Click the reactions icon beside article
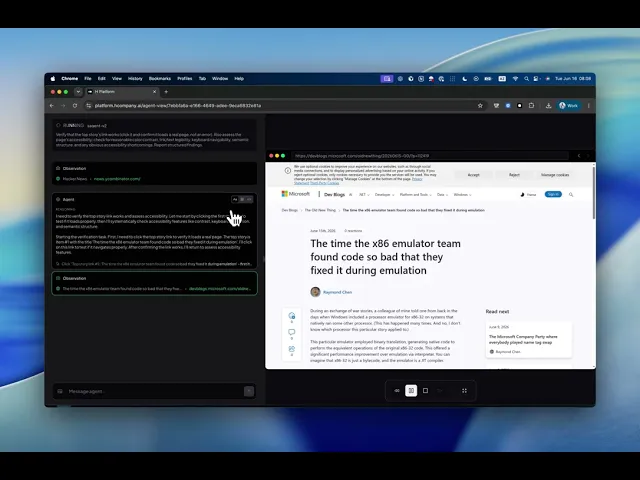This screenshot has width=640, height=480. click(x=291, y=316)
